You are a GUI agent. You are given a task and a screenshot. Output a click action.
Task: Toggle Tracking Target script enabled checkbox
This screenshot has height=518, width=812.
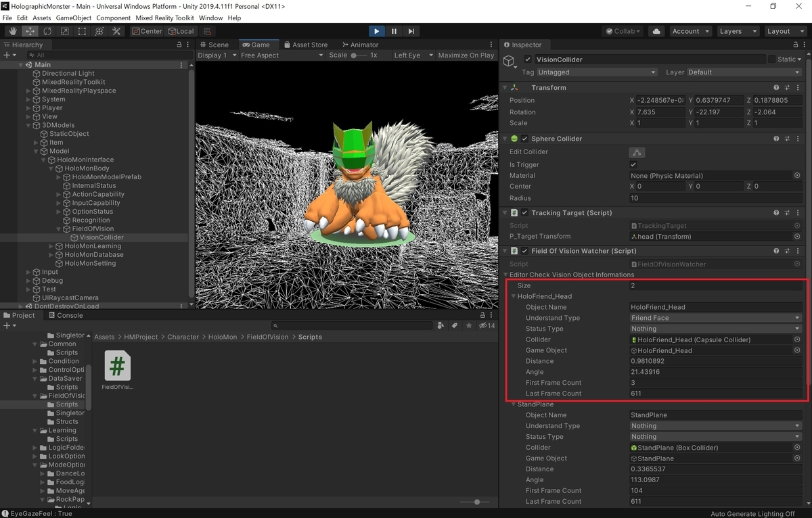524,213
